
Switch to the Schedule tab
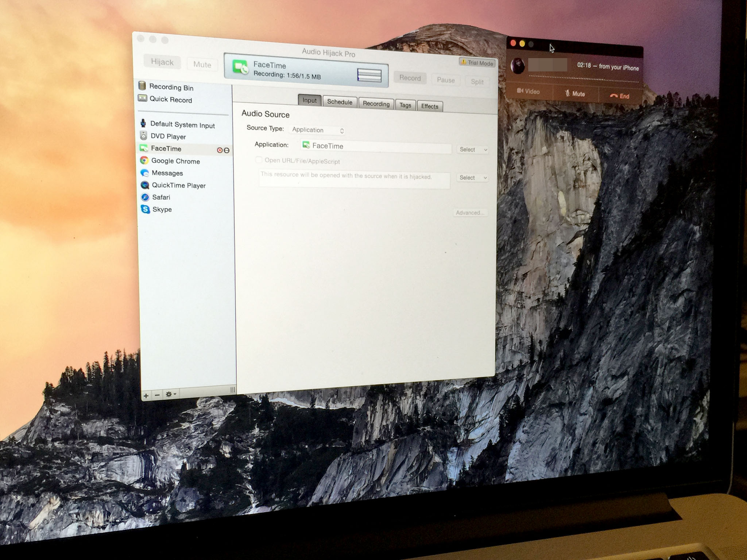[x=340, y=102]
